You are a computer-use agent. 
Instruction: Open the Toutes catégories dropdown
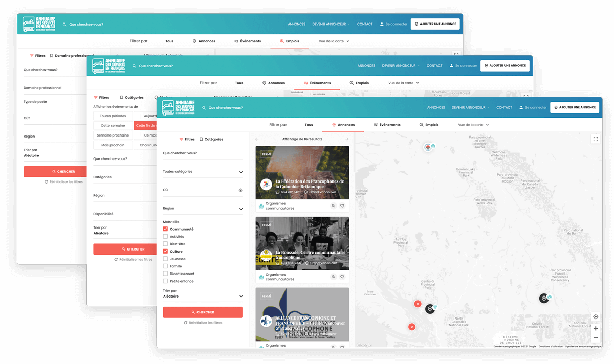[x=203, y=172]
